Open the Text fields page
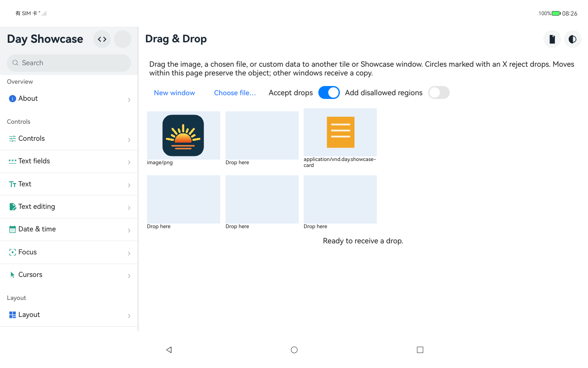This screenshot has height=368, width=588. (69, 161)
